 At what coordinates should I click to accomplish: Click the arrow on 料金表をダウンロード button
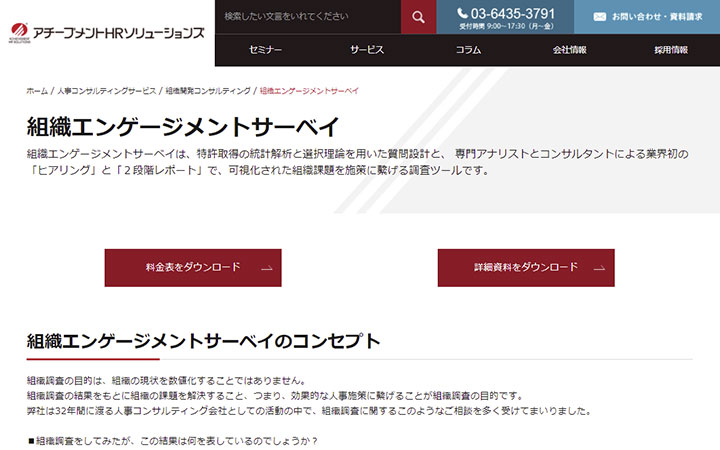267,268
